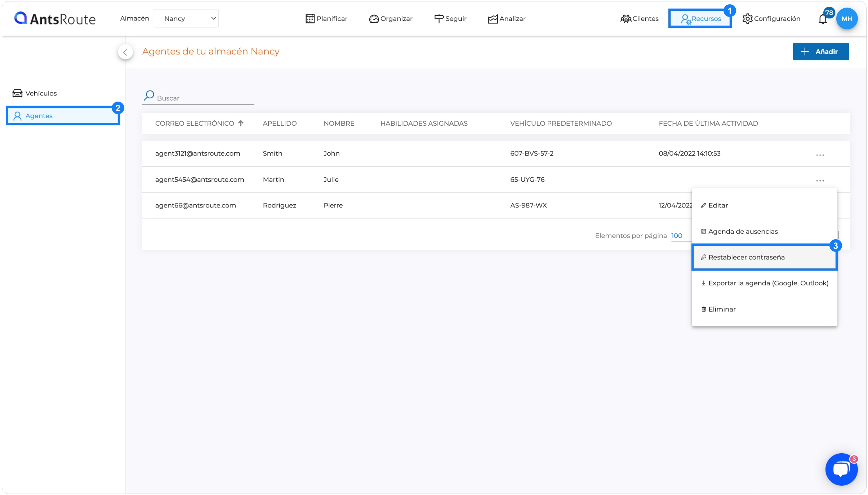Select agent3121@antsroute.com email cell
Image resolution: width=868 pixels, height=495 pixels.
tap(197, 153)
